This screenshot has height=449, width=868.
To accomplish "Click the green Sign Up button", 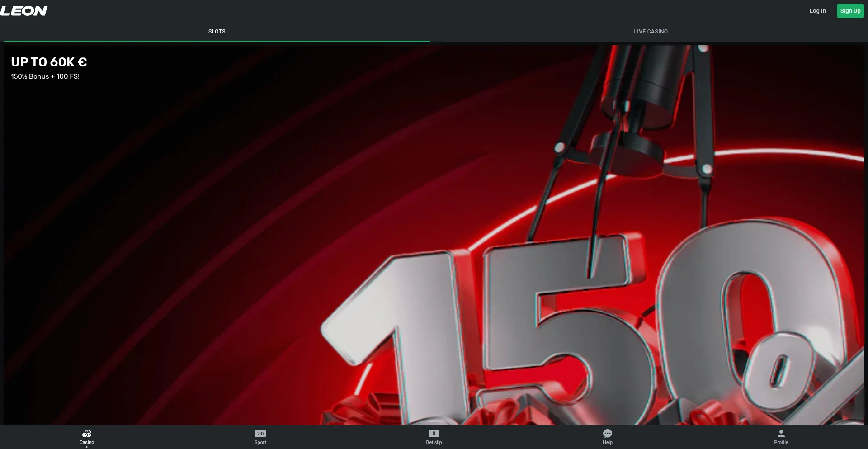I will click(850, 11).
